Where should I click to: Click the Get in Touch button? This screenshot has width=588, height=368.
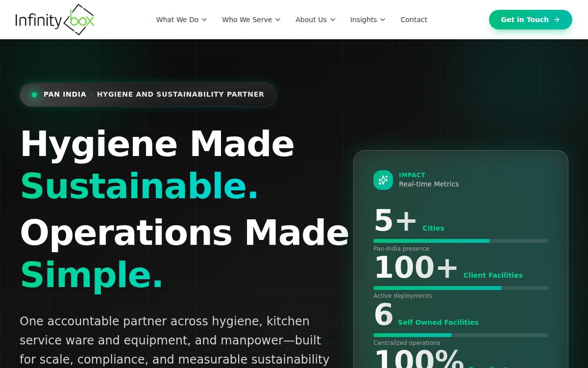[x=530, y=20]
